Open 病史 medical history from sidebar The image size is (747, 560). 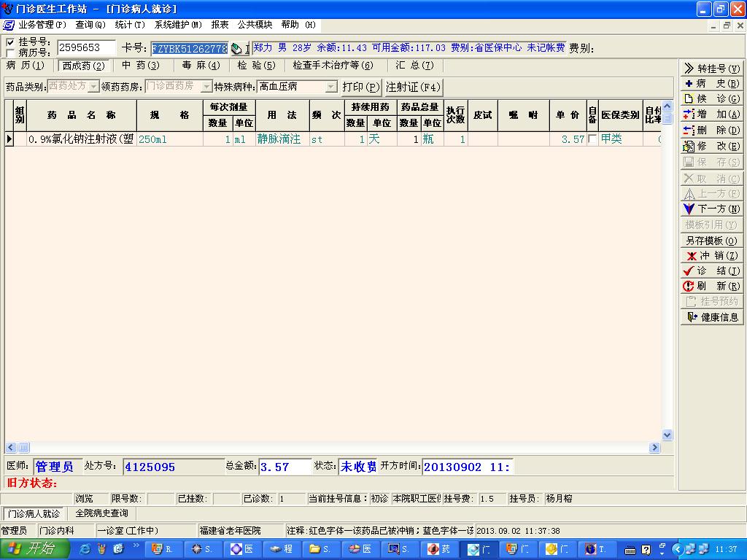[711, 84]
